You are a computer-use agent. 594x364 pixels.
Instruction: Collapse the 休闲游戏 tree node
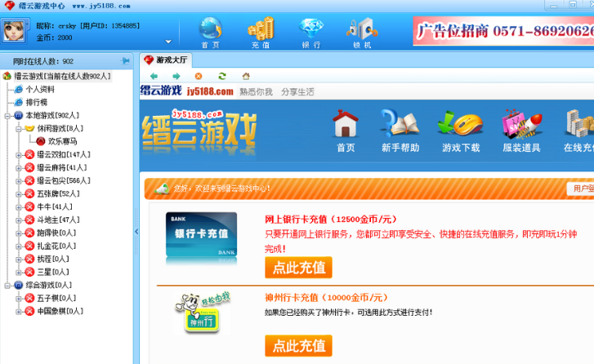click(x=19, y=129)
